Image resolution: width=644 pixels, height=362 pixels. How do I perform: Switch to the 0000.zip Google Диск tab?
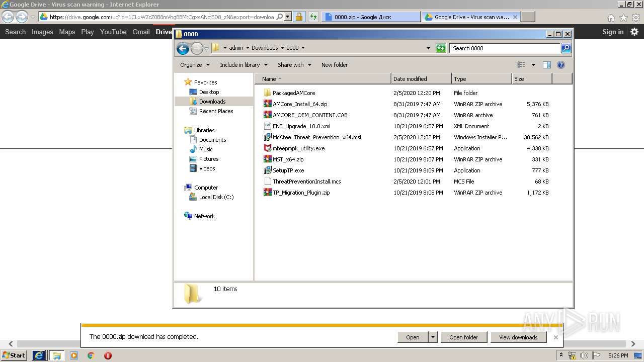[371, 17]
